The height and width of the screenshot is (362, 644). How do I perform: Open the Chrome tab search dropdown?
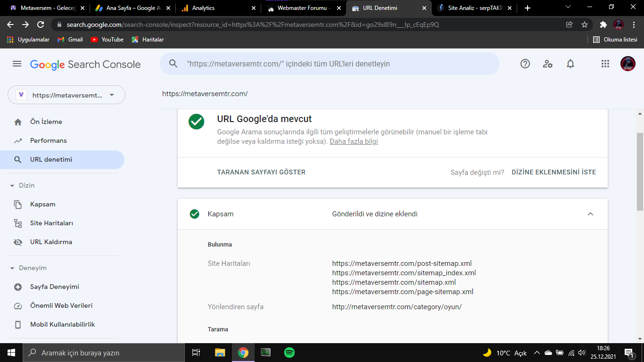click(x=568, y=8)
